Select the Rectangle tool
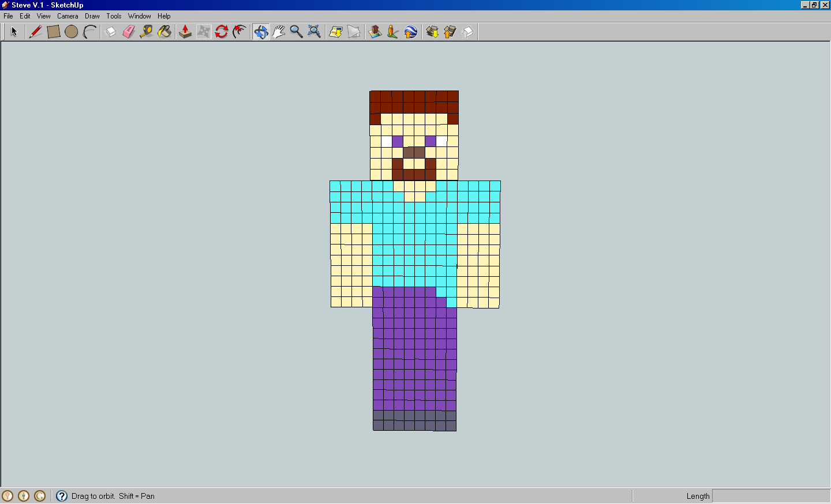831x504 pixels. [53, 32]
